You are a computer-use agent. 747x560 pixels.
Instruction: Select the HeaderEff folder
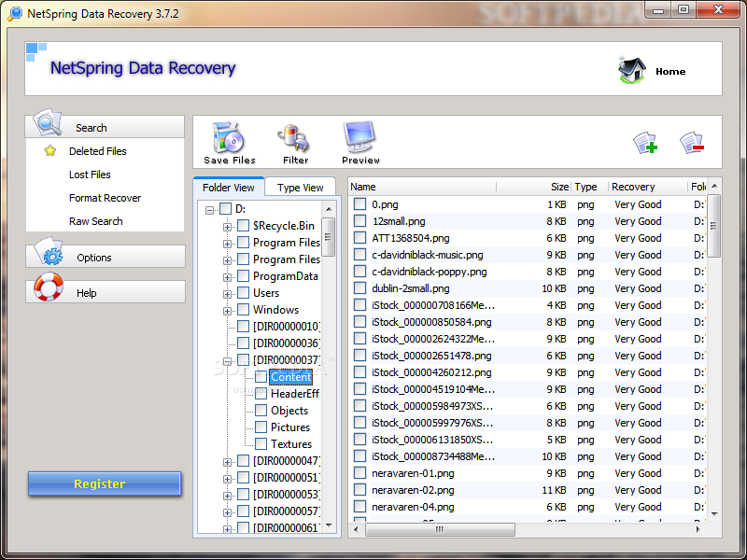295,394
